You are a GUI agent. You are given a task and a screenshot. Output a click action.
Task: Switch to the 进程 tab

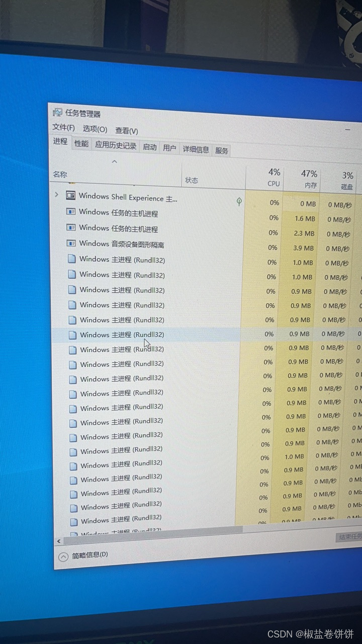(x=60, y=141)
